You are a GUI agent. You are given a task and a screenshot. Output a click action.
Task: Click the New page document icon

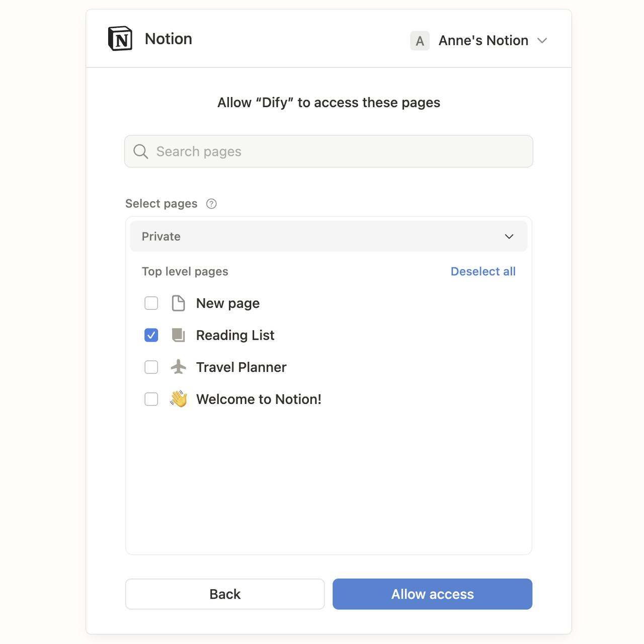click(178, 303)
